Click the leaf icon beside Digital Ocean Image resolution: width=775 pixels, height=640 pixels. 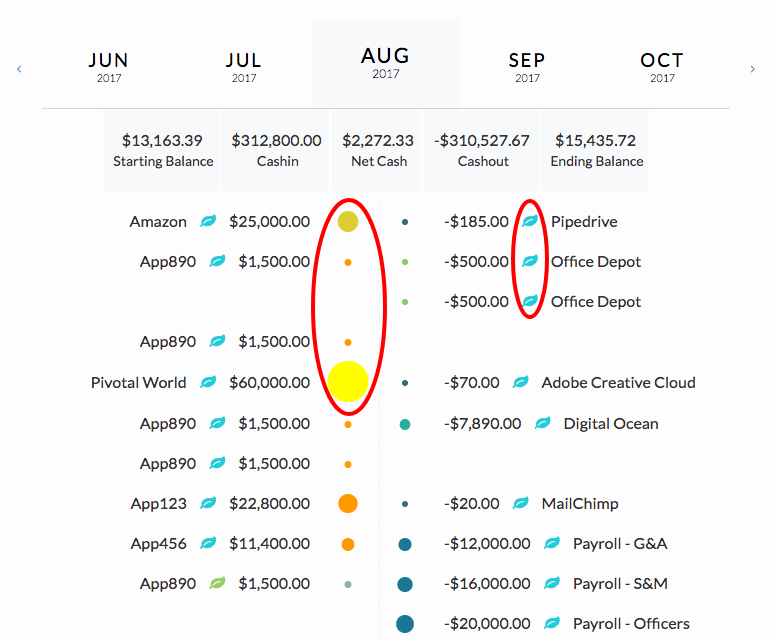[543, 423]
